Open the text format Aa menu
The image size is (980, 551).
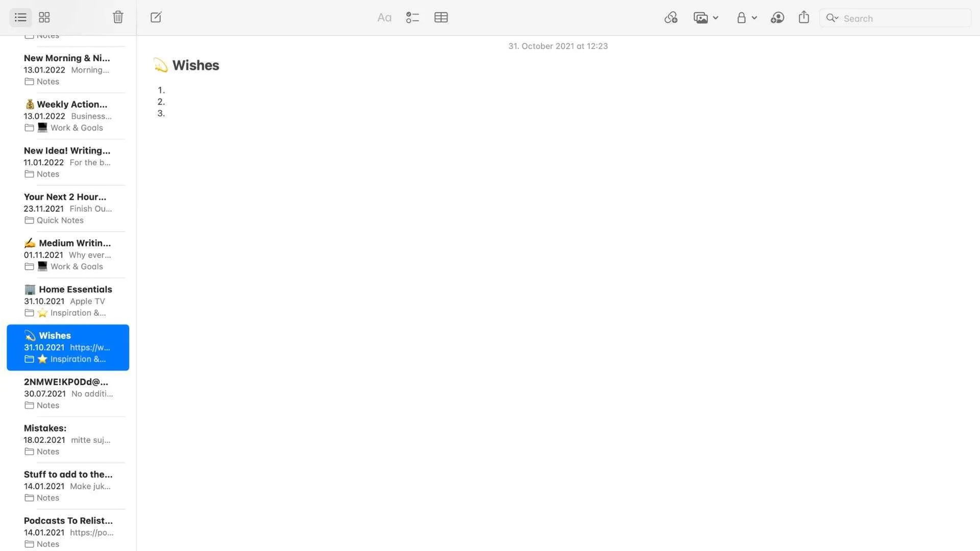(384, 18)
